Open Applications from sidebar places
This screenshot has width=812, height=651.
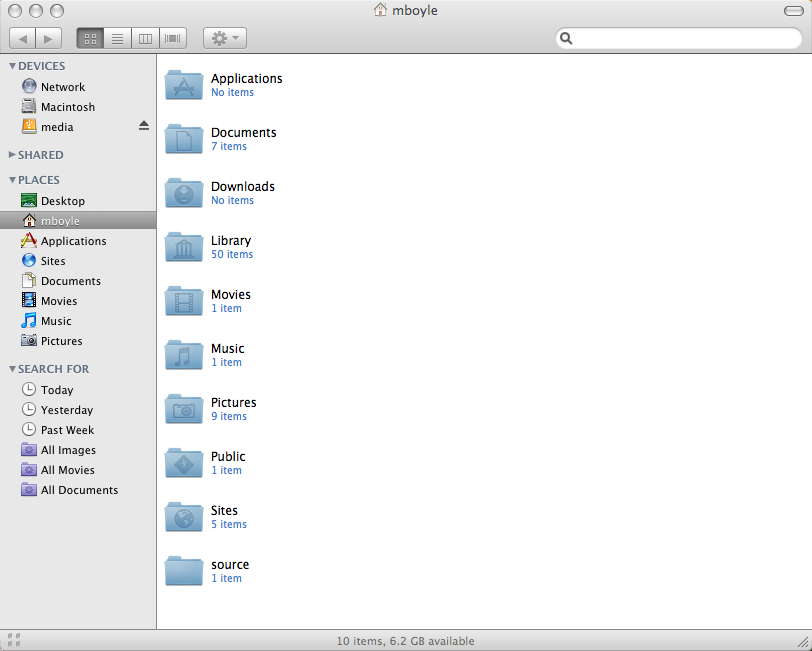(78, 241)
